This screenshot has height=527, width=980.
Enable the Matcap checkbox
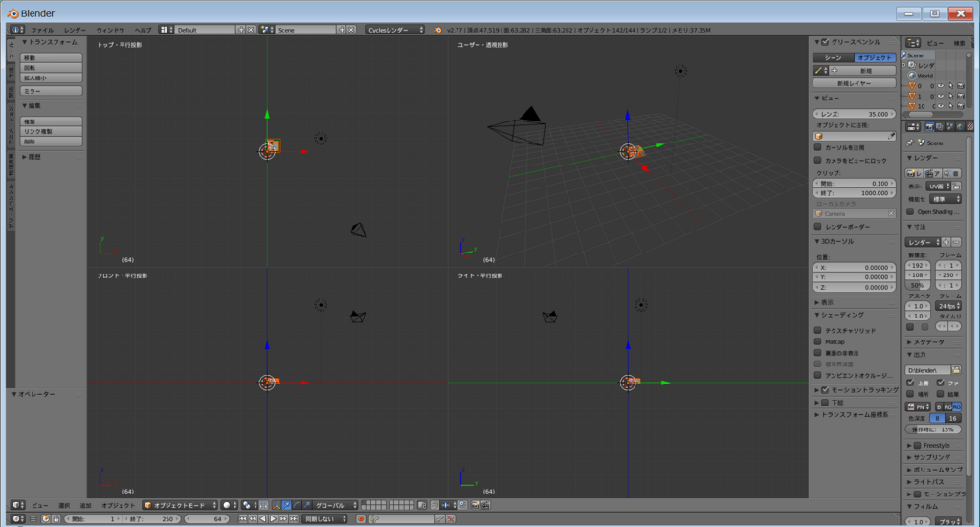(817, 341)
